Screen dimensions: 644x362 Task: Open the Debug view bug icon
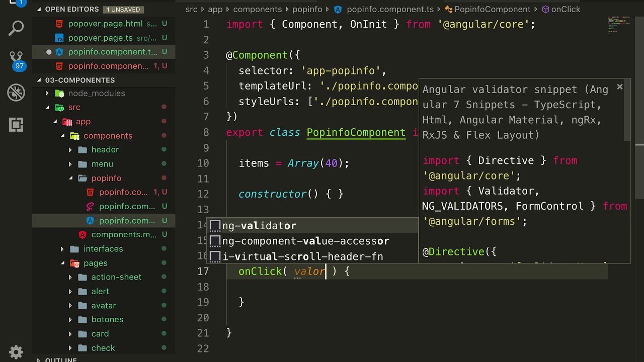[16, 93]
